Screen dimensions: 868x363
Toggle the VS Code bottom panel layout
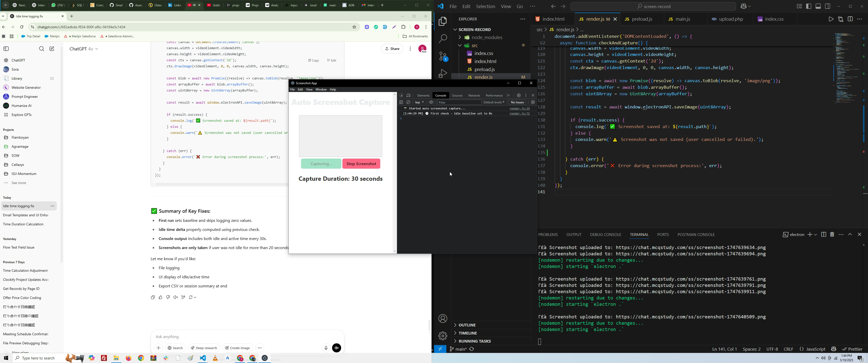(818, 6)
